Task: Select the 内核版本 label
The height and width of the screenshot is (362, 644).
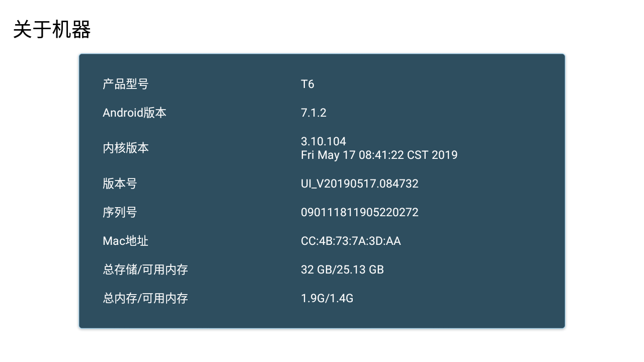Action: [x=125, y=148]
